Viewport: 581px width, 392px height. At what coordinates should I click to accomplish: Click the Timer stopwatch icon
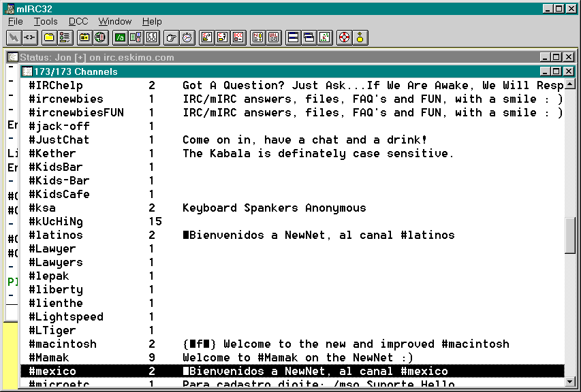coord(187,37)
